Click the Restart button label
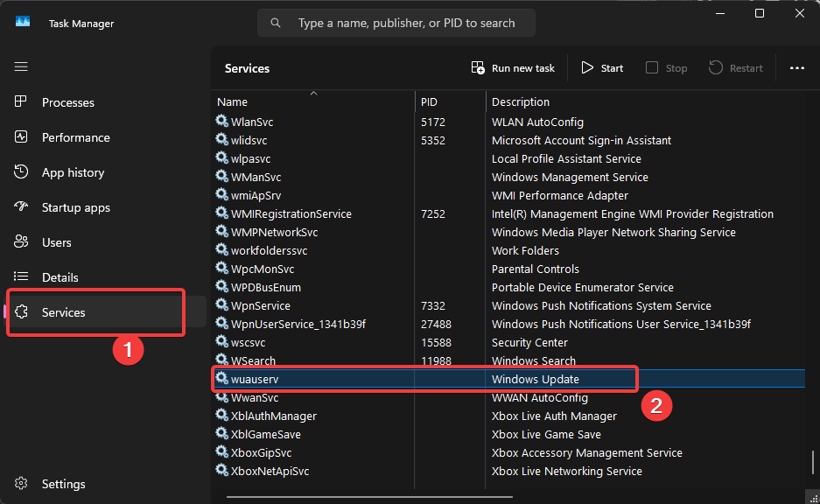The image size is (820, 504). 746,68
